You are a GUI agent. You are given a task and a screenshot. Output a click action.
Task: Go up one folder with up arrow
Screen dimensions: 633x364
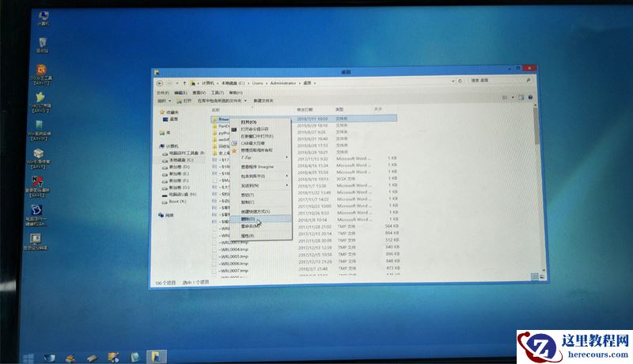point(184,83)
